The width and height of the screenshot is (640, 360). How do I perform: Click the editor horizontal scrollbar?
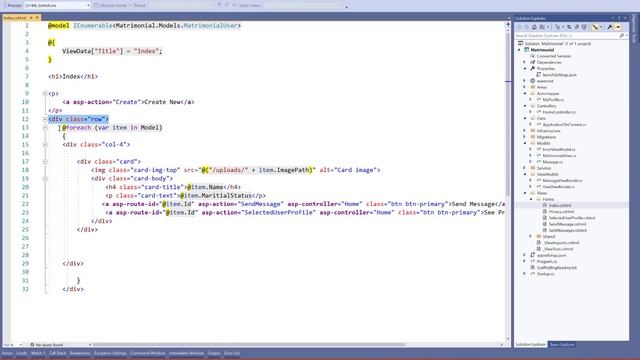[x=249, y=345]
